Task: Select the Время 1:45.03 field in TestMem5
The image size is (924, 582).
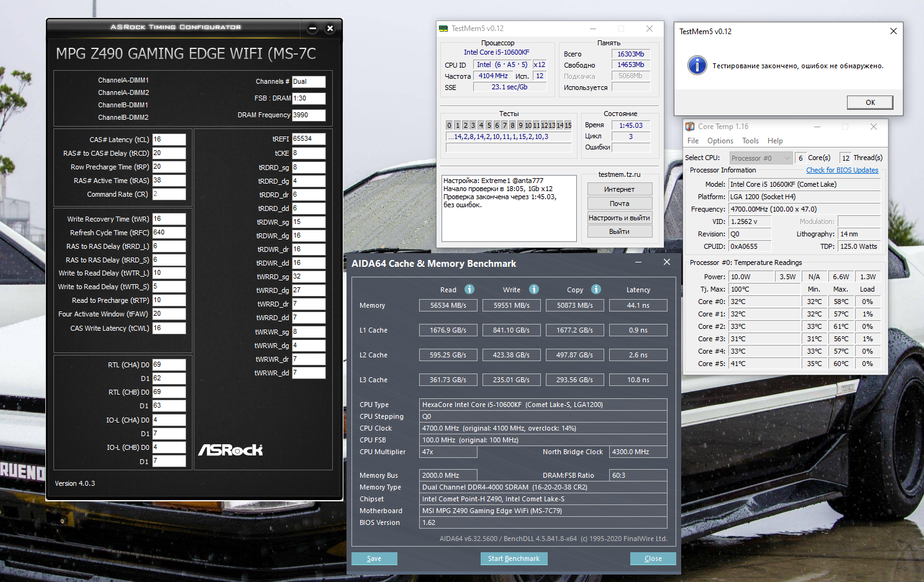Action: point(631,125)
